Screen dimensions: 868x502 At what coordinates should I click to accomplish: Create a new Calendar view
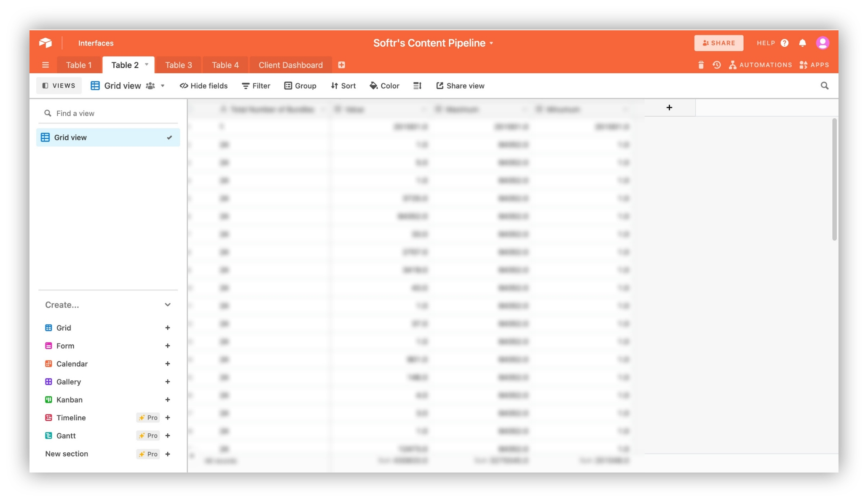(x=168, y=364)
